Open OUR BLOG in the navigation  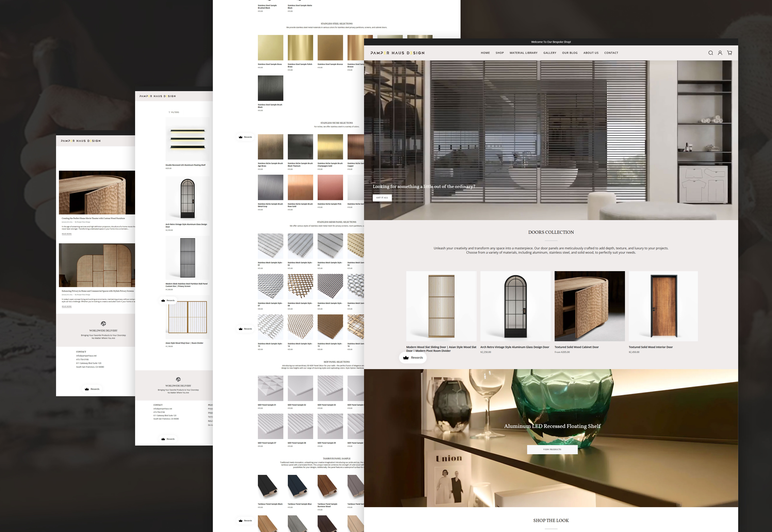coord(570,53)
